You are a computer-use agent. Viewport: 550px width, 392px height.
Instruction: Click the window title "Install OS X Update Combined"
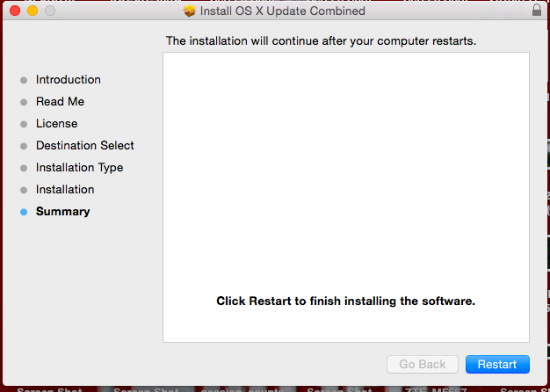pos(282,11)
